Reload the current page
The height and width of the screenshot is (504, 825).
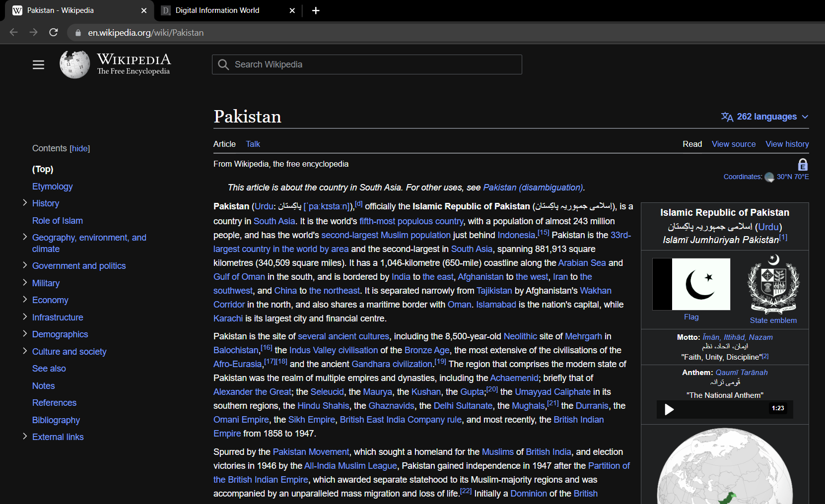tap(54, 32)
